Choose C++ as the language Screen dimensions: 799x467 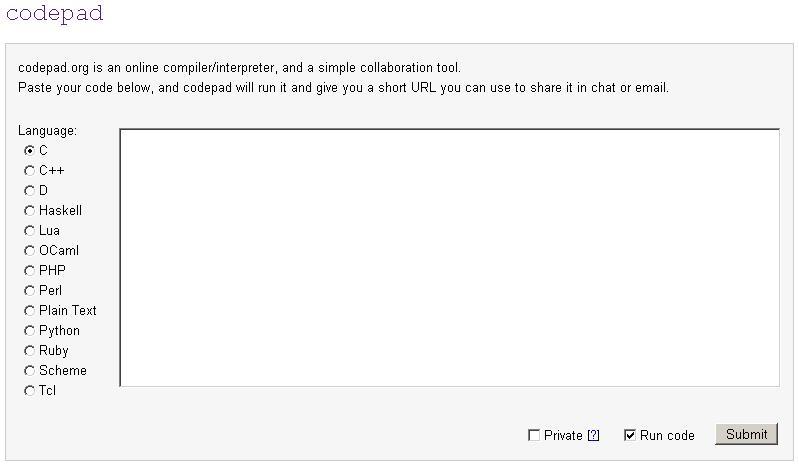pos(30,170)
